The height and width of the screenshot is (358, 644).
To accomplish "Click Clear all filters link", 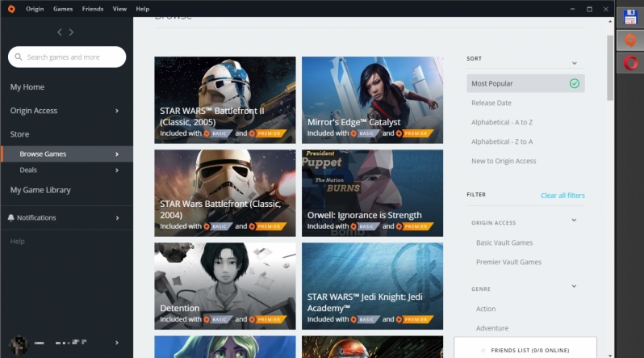I will point(562,196).
